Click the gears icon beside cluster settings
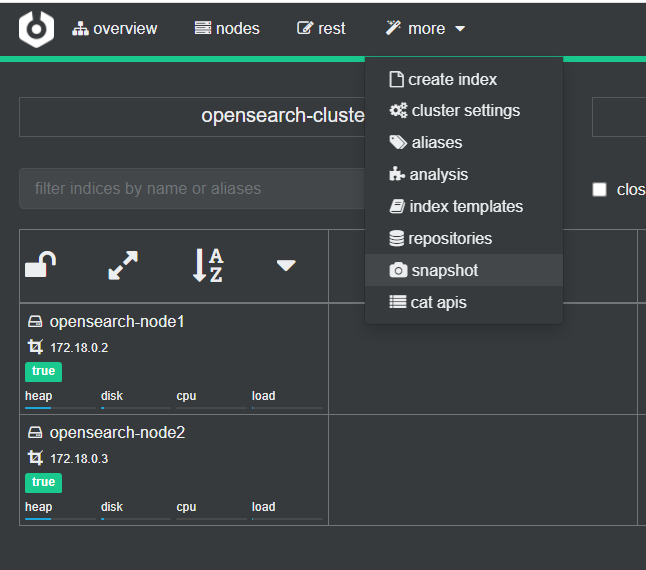646x570 pixels. pos(398,110)
